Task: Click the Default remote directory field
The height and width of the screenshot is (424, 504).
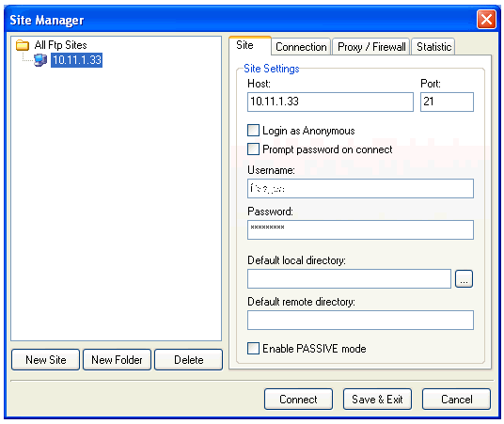Action: [360, 321]
